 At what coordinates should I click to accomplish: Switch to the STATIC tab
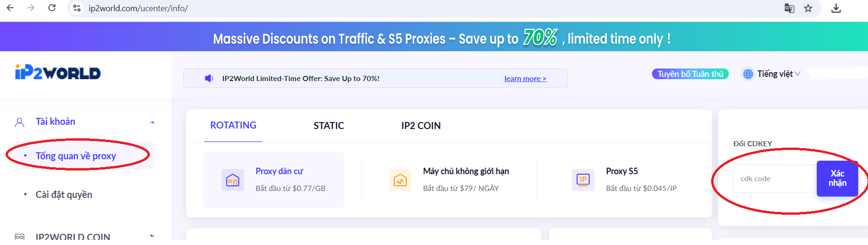(x=329, y=126)
